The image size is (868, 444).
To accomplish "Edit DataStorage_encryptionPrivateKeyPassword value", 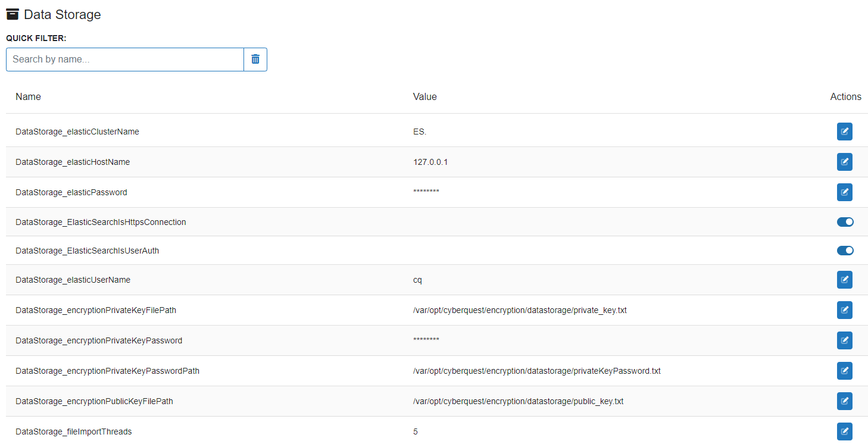I will click(x=844, y=340).
